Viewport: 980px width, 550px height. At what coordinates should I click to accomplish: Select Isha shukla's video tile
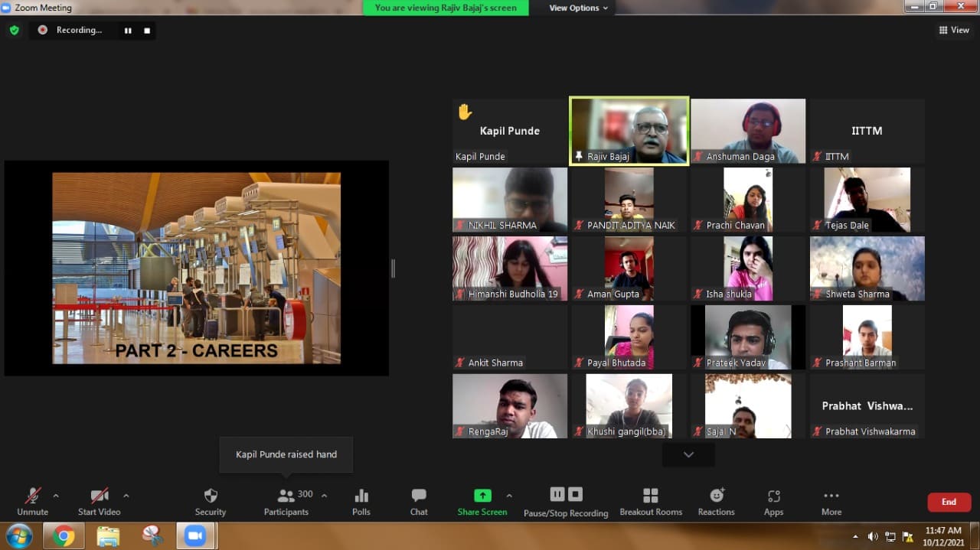tap(748, 268)
